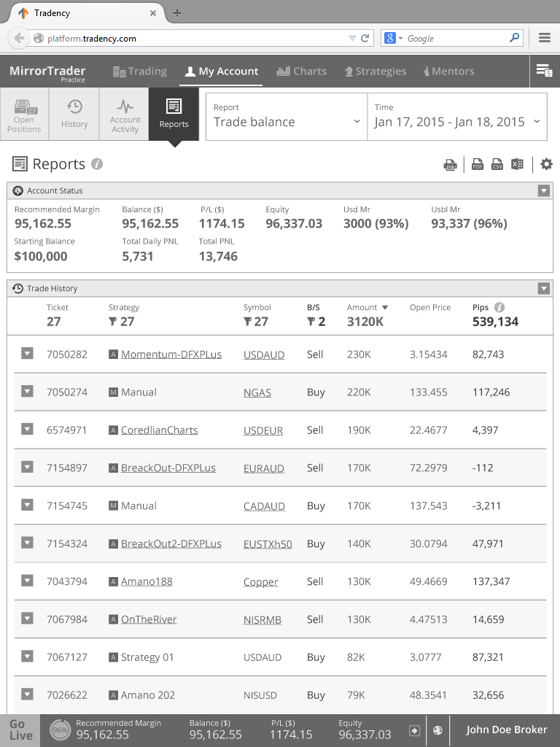
Task: Open the Account Activity tab
Action: 125,114
